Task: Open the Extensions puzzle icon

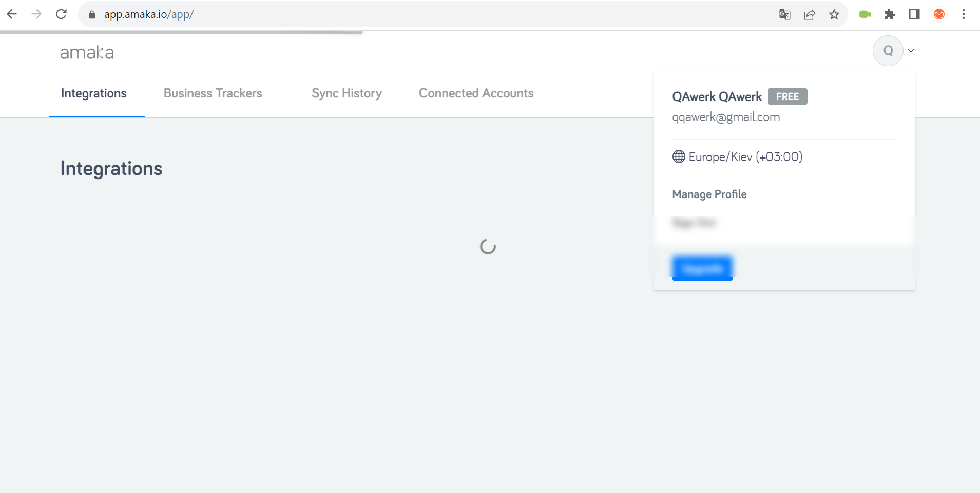Action: 890,14
